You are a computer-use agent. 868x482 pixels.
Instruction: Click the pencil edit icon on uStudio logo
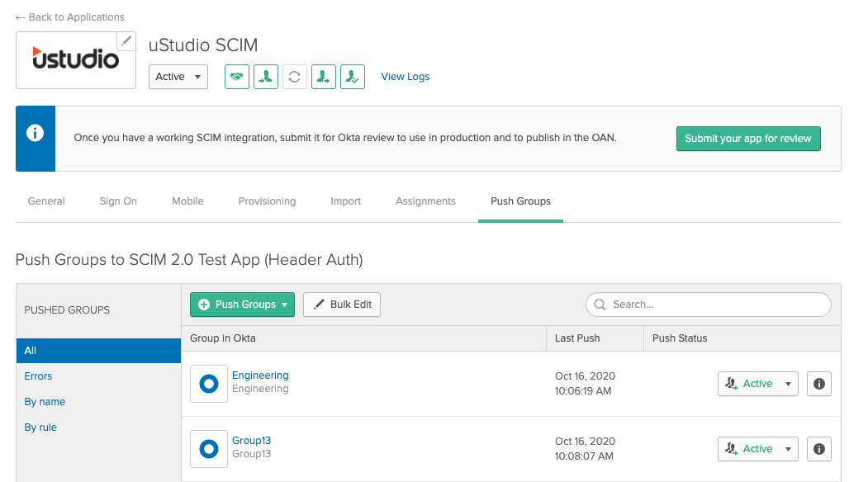[x=126, y=41]
